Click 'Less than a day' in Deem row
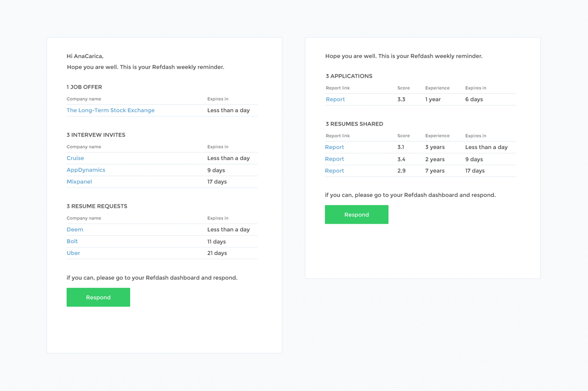The height and width of the screenshot is (391, 588). tap(228, 229)
